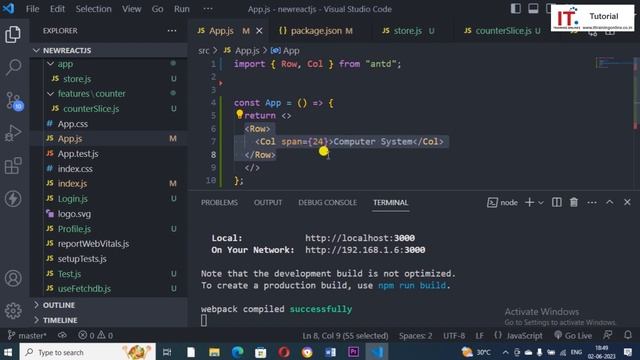640x360 pixels.
Task: Click Ln 8, Col 9 cursor position indicator
Action: pyautogui.click(x=345, y=336)
